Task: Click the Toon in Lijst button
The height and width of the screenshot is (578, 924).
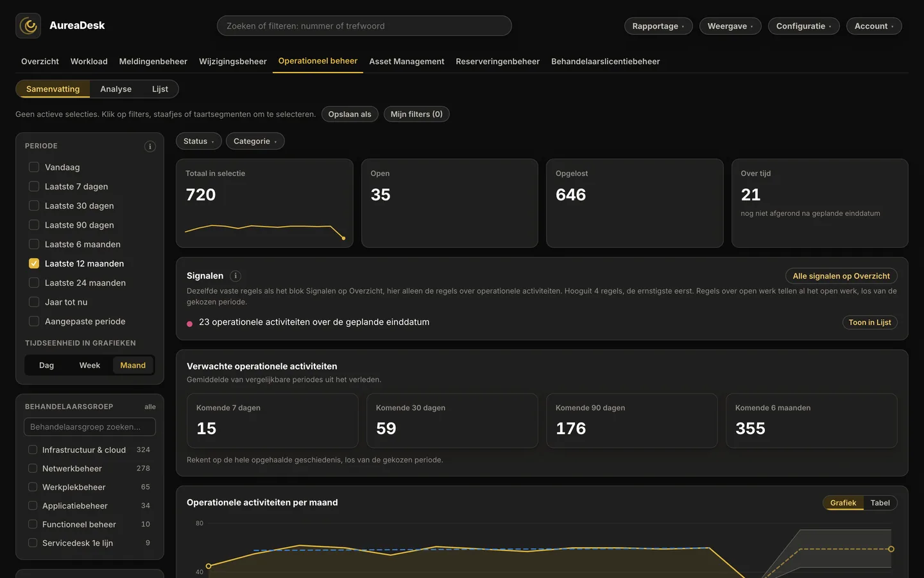Action: point(869,322)
